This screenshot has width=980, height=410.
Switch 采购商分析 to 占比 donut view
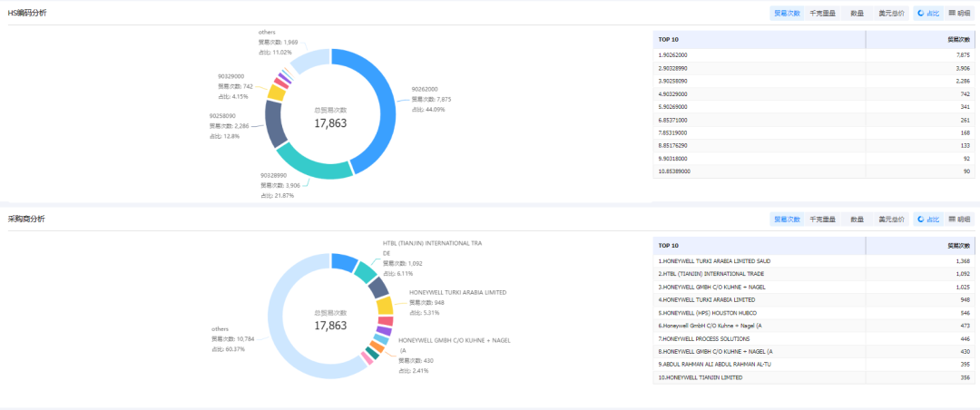pyautogui.click(x=927, y=219)
